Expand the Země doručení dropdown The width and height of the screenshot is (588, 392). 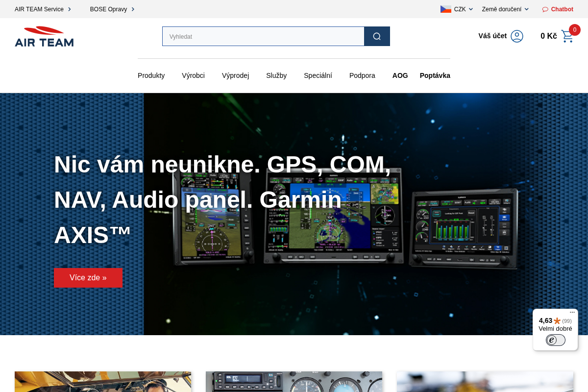point(505,9)
